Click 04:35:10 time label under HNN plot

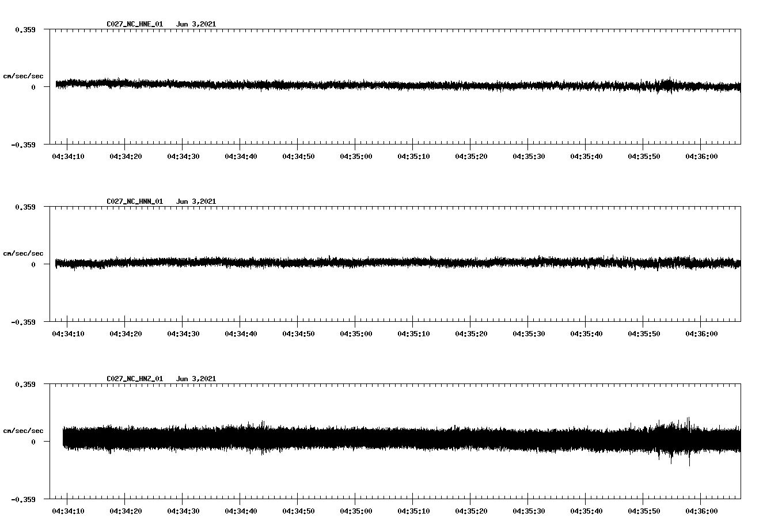point(413,334)
